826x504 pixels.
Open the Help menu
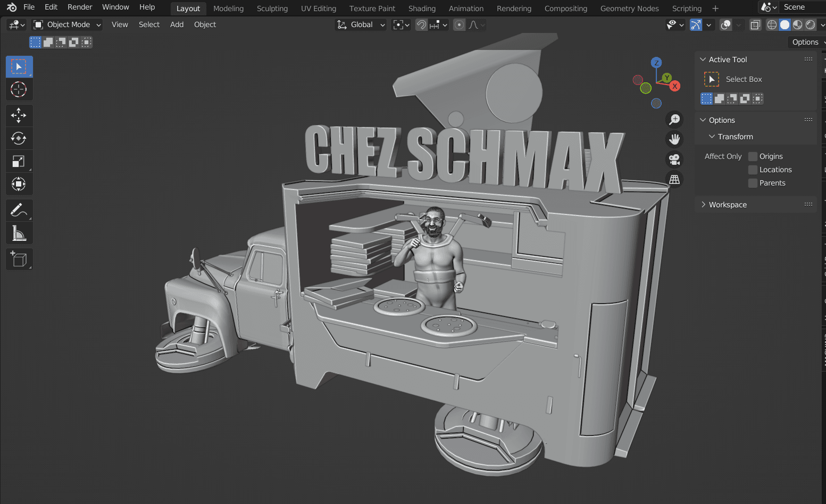click(147, 7)
